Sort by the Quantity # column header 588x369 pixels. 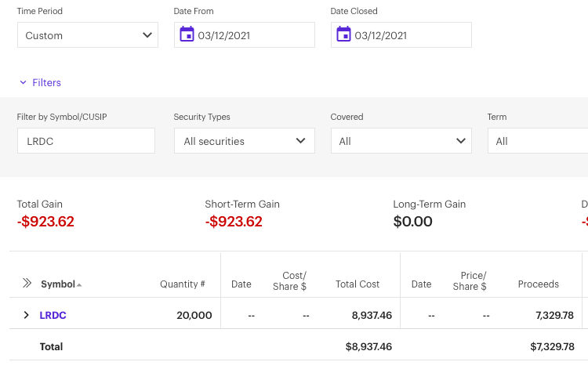(182, 284)
